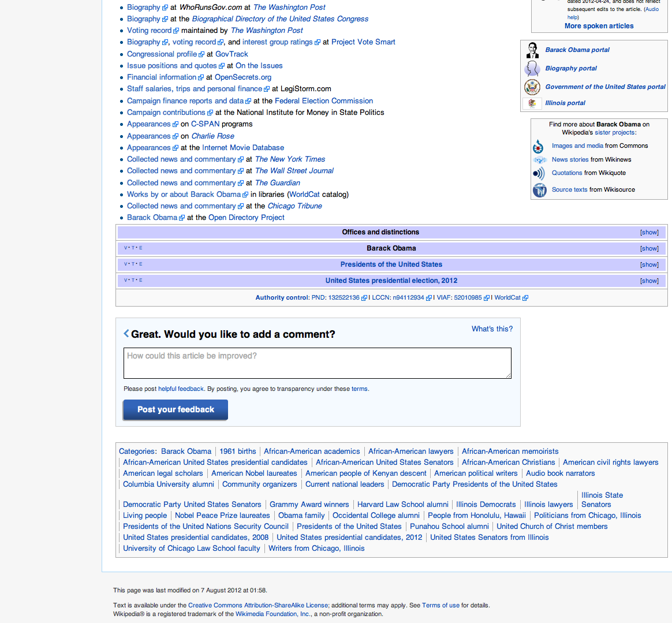Screen dimensions: 672x623
Task: Click the US Government portal seal icon
Action: (x=532, y=87)
